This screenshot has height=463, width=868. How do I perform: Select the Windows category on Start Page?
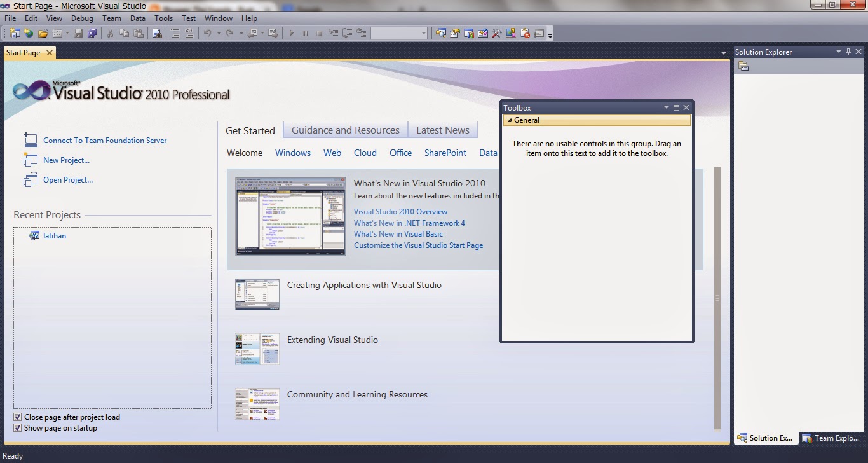tap(293, 153)
